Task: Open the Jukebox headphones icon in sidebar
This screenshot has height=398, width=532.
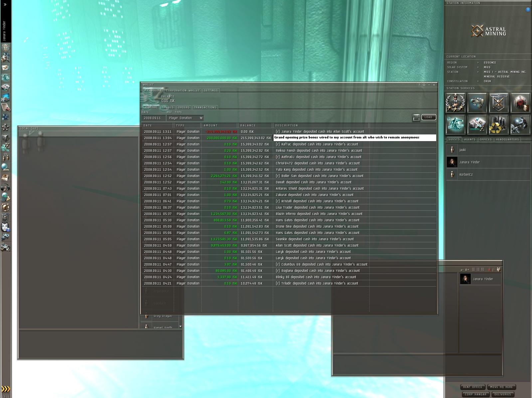Action: pyautogui.click(x=5, y=187)
